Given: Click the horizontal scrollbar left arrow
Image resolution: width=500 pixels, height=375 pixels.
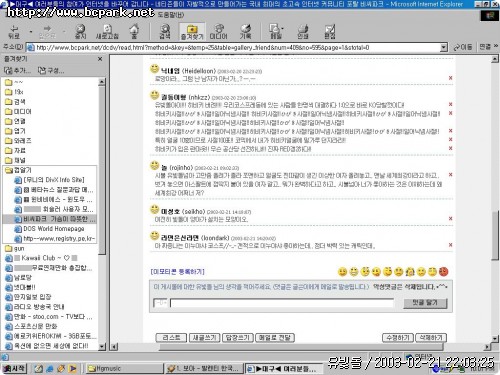Looking at the screenshot, I should [114, 347].
